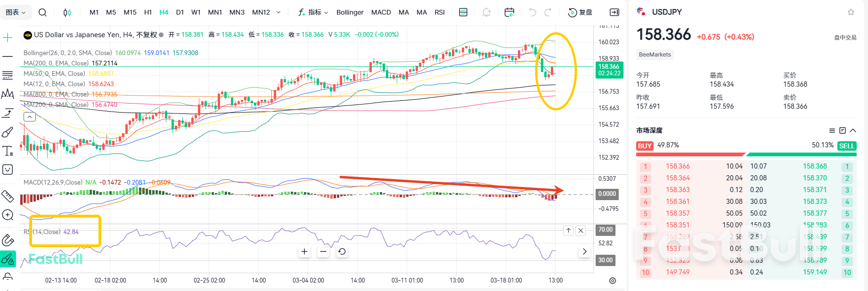Toggle magnet mode in left toolbar

pyautogui.click(x=8, y=240)
